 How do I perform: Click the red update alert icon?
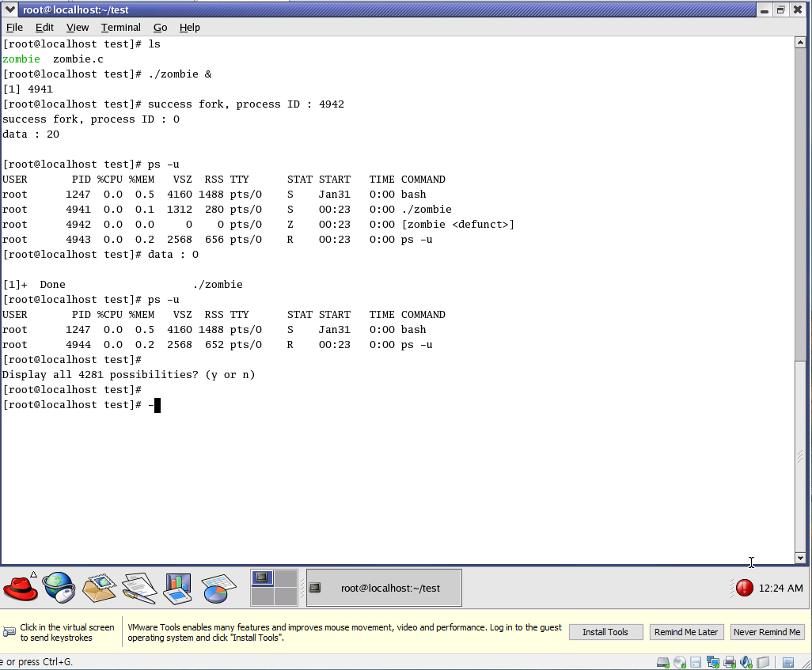click(x=744, y=588)
